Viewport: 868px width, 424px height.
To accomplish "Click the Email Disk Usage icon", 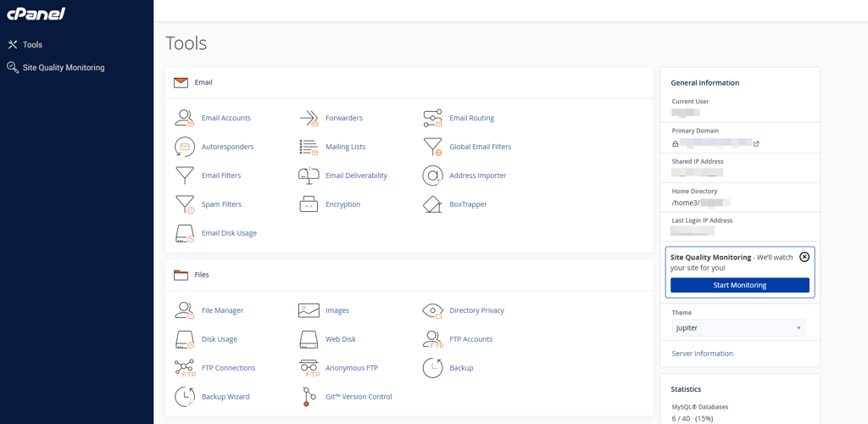I will click(184, 233).
